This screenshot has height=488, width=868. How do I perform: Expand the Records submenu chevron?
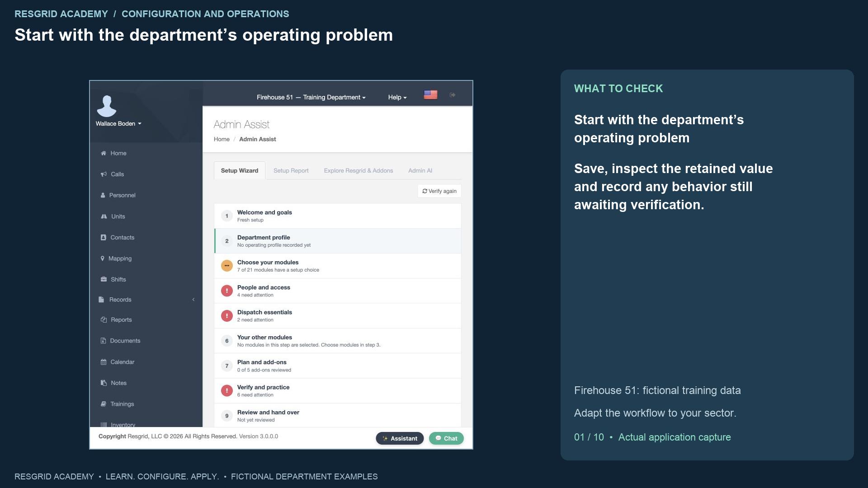pyautogui.click(x=193, y=300)
